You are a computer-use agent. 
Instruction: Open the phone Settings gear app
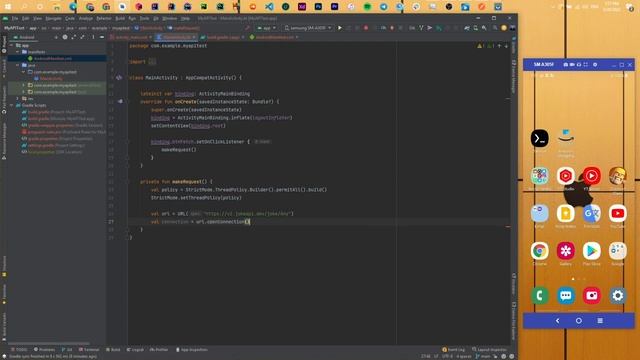[618, 296]
